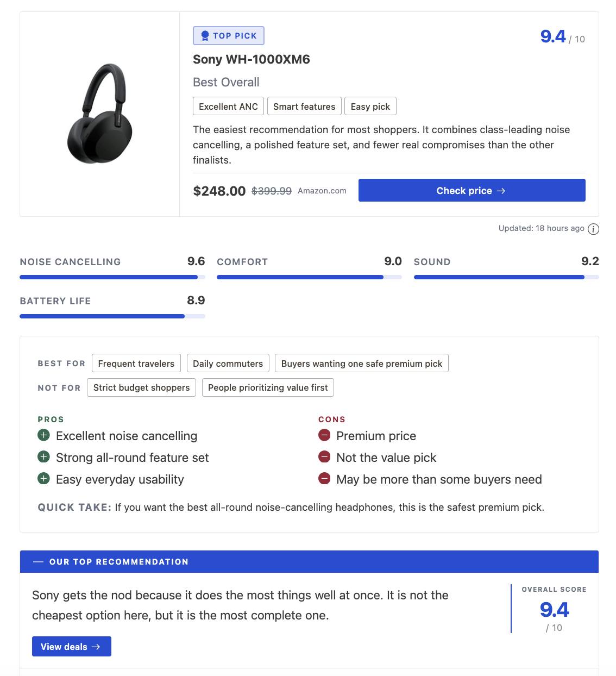
Task: Select the Smart features tag
Action: (304, 106)
